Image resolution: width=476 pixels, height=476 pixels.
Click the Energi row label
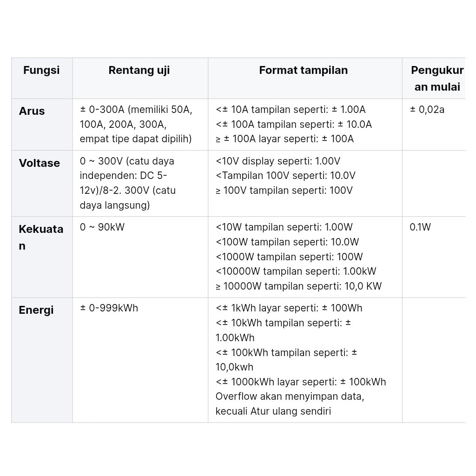(36, 310)
